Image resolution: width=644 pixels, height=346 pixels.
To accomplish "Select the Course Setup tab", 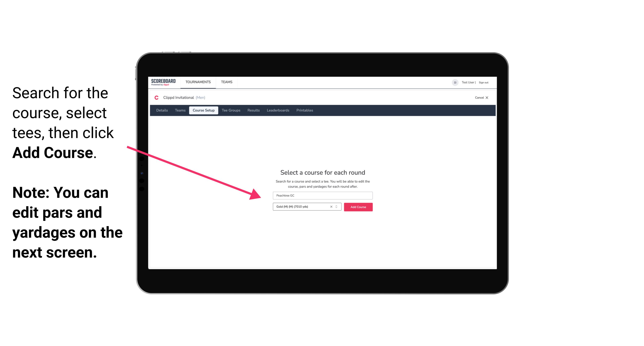I will point(204,110).
